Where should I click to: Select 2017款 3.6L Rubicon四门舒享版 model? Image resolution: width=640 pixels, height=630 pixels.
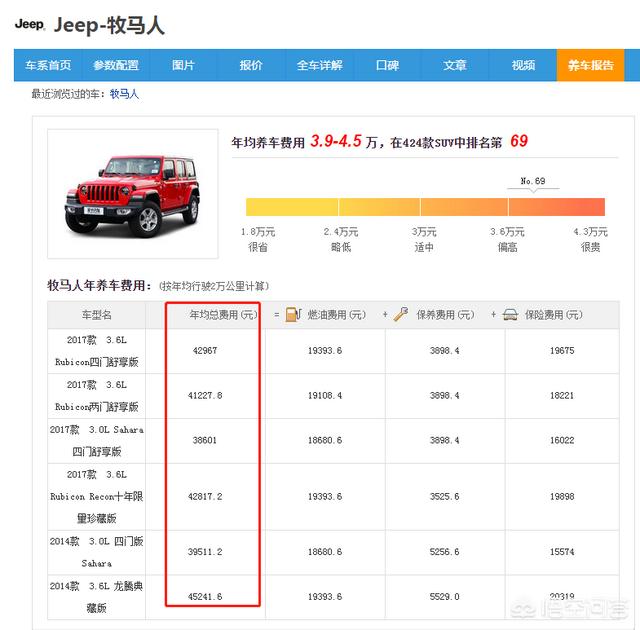click(98, 351)
